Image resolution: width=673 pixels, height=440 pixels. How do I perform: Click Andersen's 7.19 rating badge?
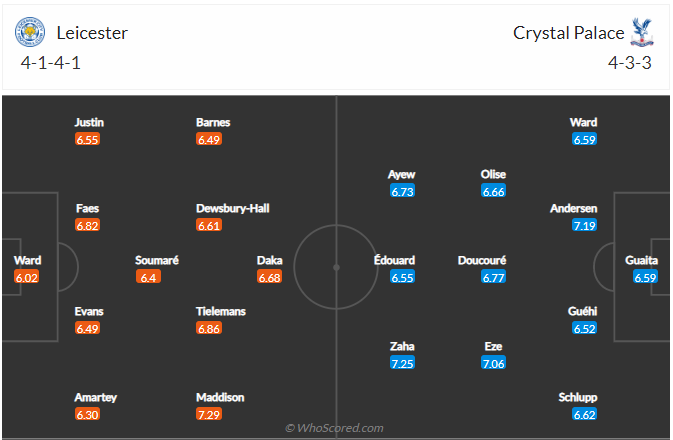coord(585,226)
